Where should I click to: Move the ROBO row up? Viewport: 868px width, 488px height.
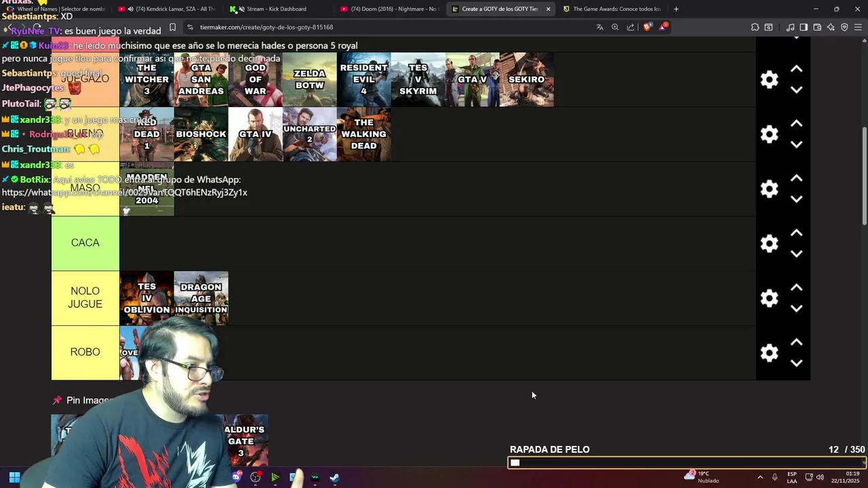[797, 342]
